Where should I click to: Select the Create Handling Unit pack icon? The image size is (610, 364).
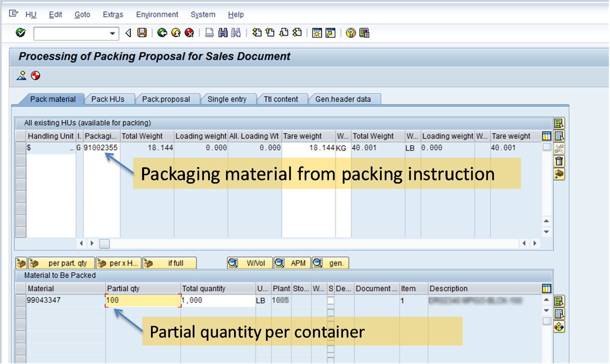point(21,263)
